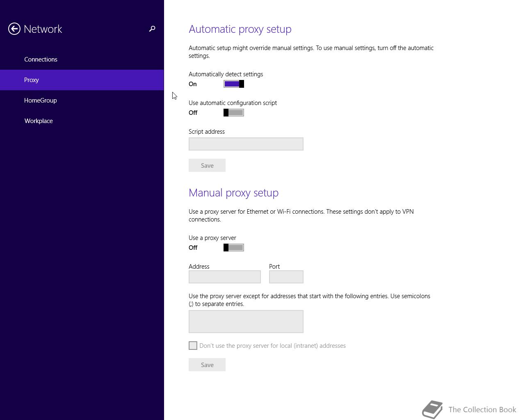Click Save under Manual proxy setup
This screenshot has height=420, width=525.
(x=207, y=365)
